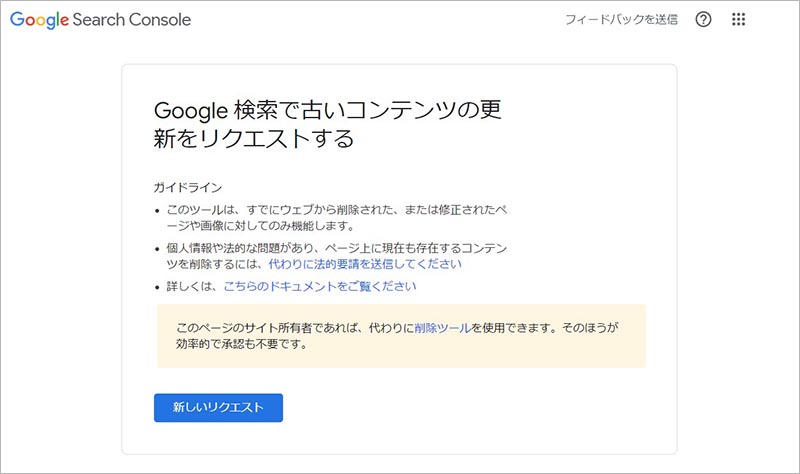
Task: Click the 詳しくは text in third guideline
Action: click(x=190, y=286)
